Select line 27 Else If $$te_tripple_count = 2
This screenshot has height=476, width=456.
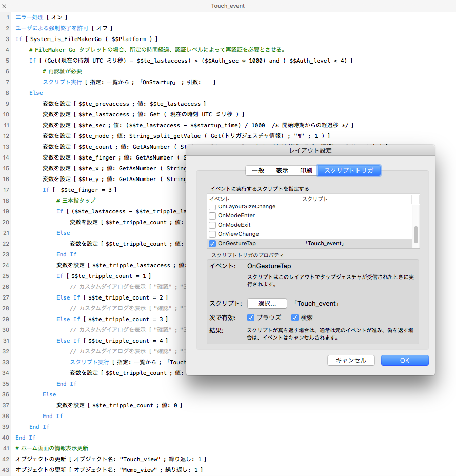point(112,298)
